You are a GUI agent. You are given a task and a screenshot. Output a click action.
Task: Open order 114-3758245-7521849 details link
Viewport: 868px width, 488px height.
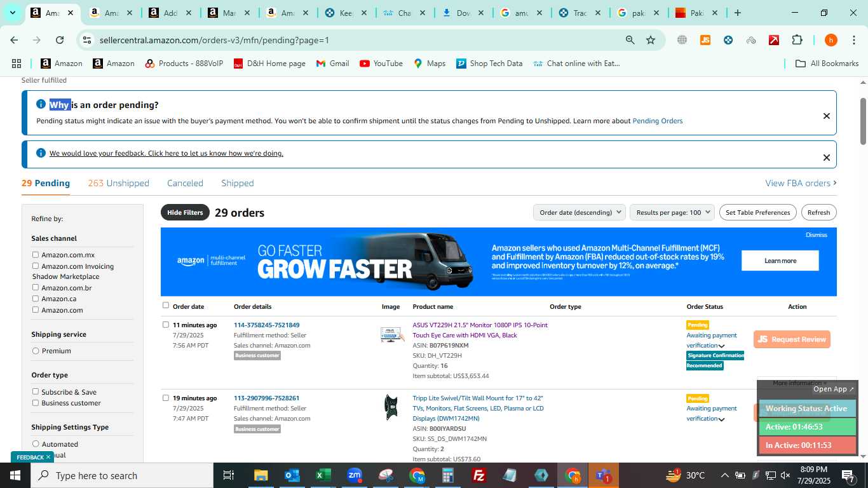coord(266,325)
